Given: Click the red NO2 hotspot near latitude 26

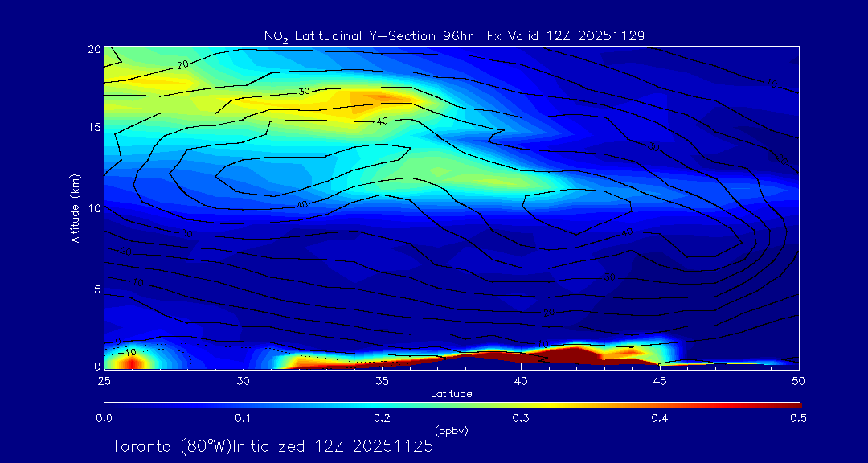Looking at the screenshot, I should 131,363.
